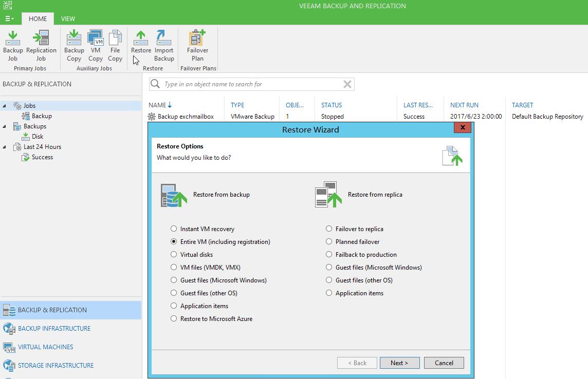The image size is (588, 379).
Task: Click the Restore from replica icon
Action: pyautogui.click(x=328, y=195)
